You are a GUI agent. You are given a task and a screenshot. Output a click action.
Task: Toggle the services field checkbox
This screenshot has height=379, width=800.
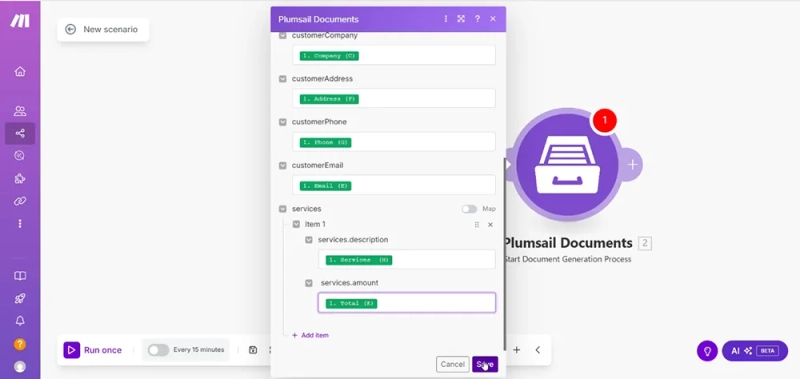pos(282,209)
